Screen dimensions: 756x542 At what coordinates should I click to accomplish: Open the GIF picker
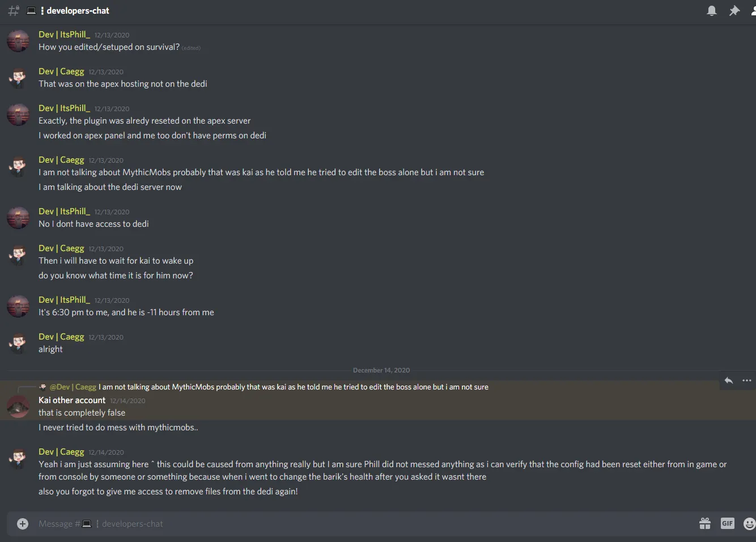click(728, 524)
